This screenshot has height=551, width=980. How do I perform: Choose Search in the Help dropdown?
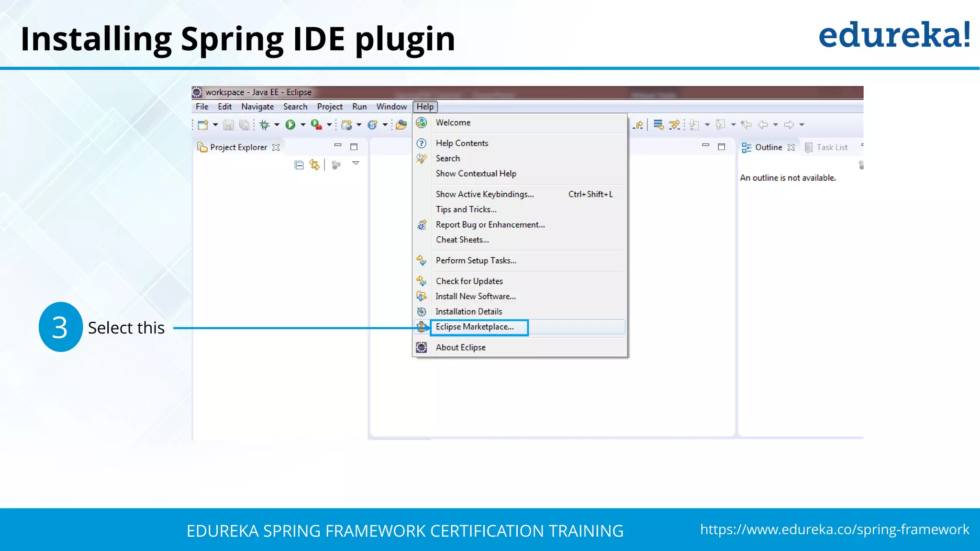(520, 158)
